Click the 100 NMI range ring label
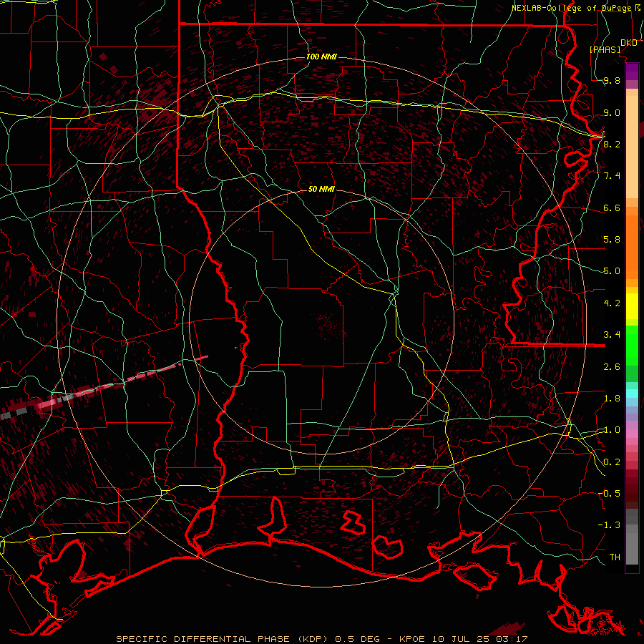This screenshot has width=644, height=644. (x=321, y=57)
